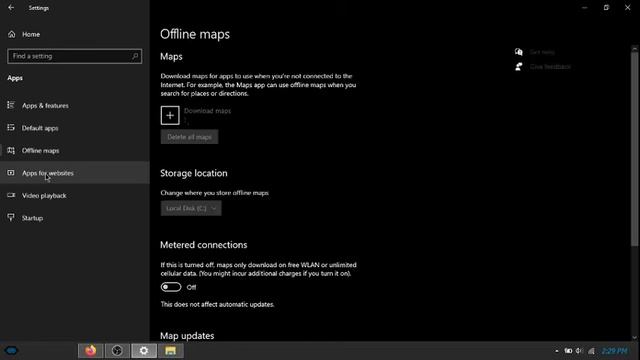Click the Startup icon
The image size is (640, 360).
point(11,218)
